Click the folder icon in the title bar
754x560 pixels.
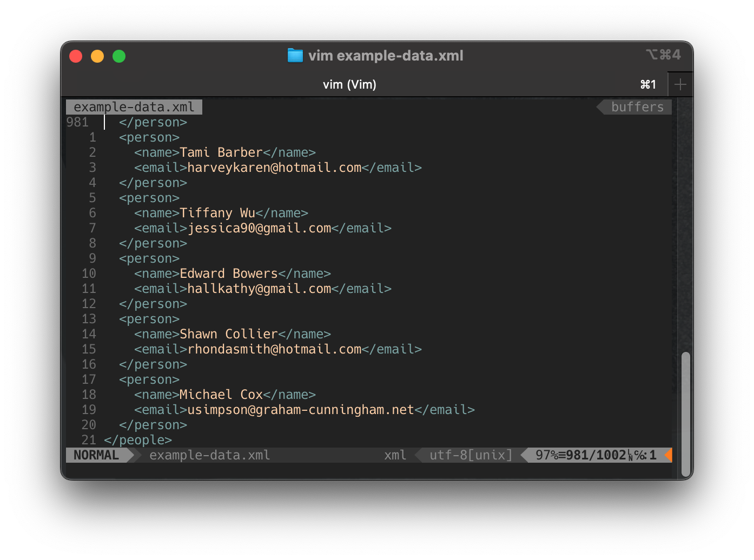tap(295, 55)
